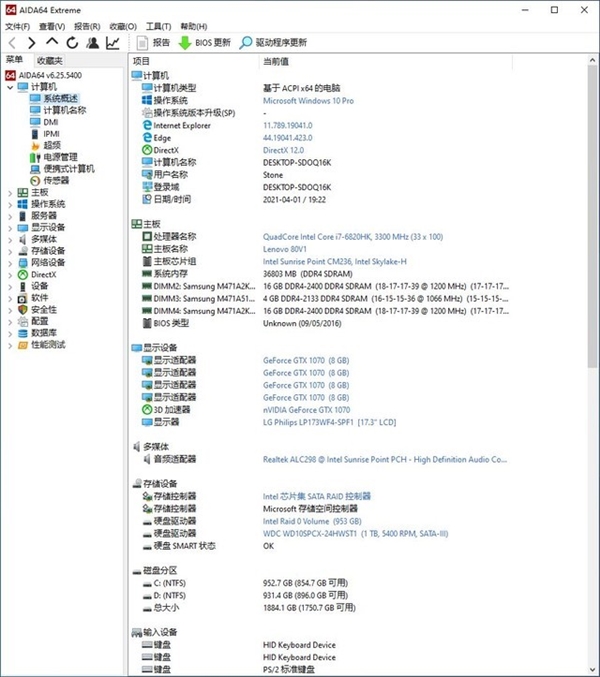Screen dimensions: 600x677
Task: Open the graph chart toolbar icon
Action: tap(113, 43)
